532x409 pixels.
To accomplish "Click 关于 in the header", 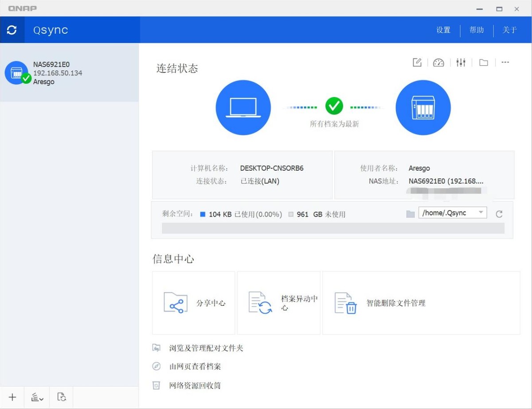I will coord(509,30).
